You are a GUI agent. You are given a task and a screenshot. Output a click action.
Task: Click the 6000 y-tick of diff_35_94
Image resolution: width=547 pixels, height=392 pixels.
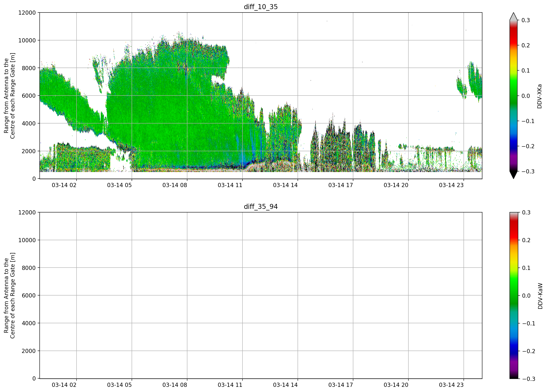point(29,295)
